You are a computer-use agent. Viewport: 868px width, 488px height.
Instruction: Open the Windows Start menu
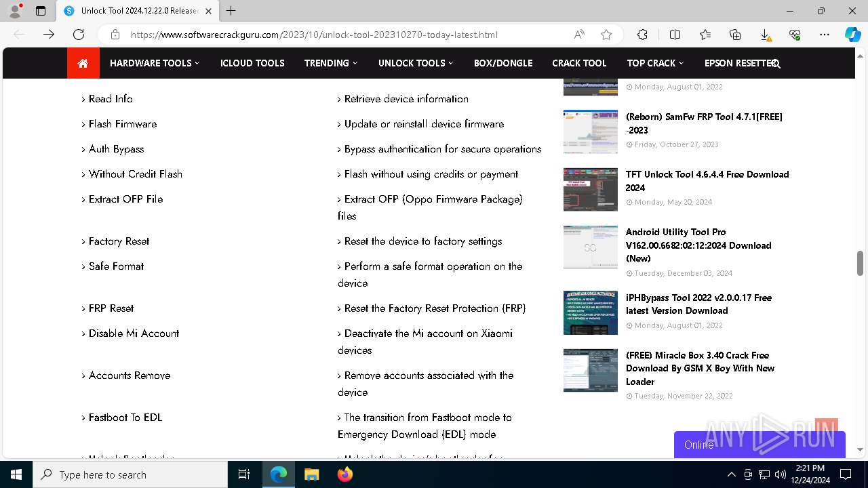pos(16,474)
